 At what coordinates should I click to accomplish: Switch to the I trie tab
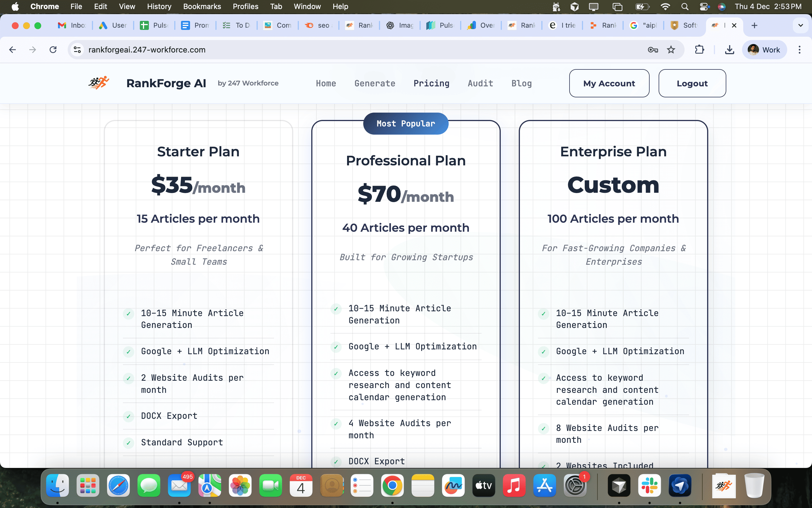pos(562,25)
